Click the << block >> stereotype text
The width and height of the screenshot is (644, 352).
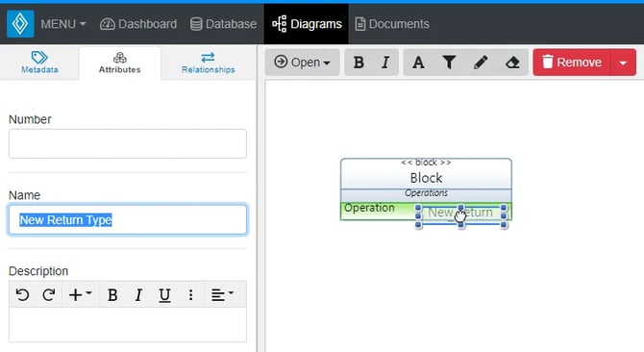(x=427, y=163)
